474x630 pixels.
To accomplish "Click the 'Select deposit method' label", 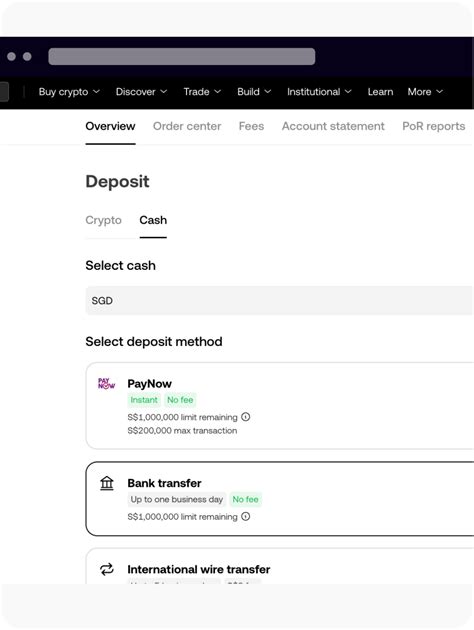I will click(154, 342).
